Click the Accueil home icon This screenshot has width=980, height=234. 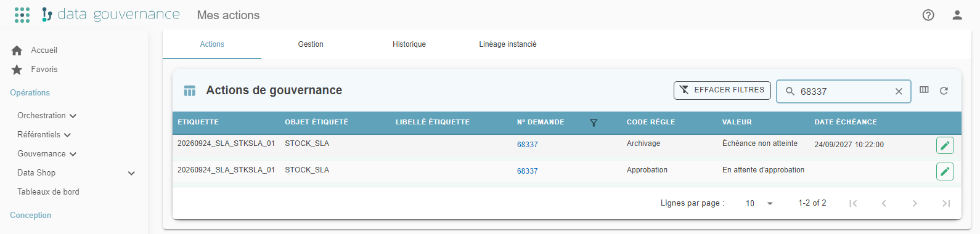point(17,50)
